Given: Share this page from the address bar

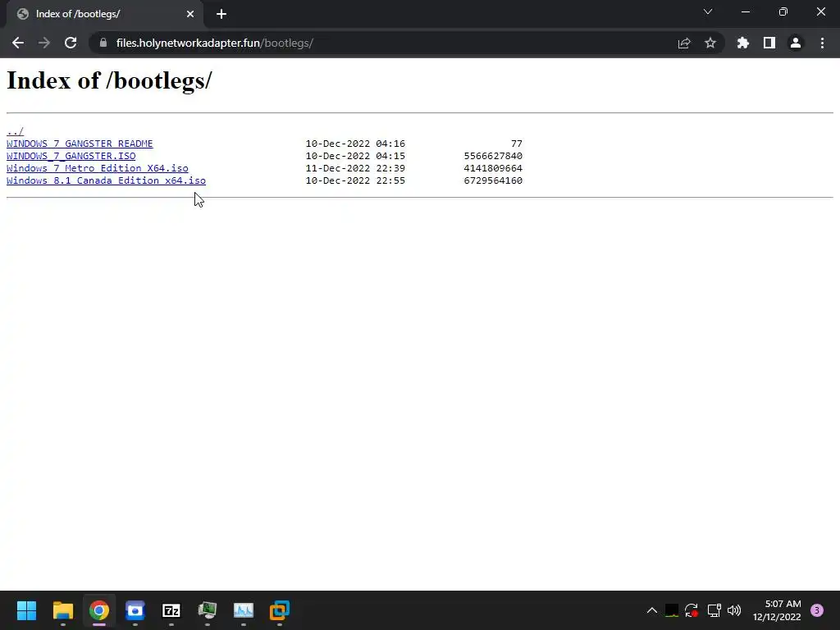Looking at the screenshot, I should pos(684,43).
